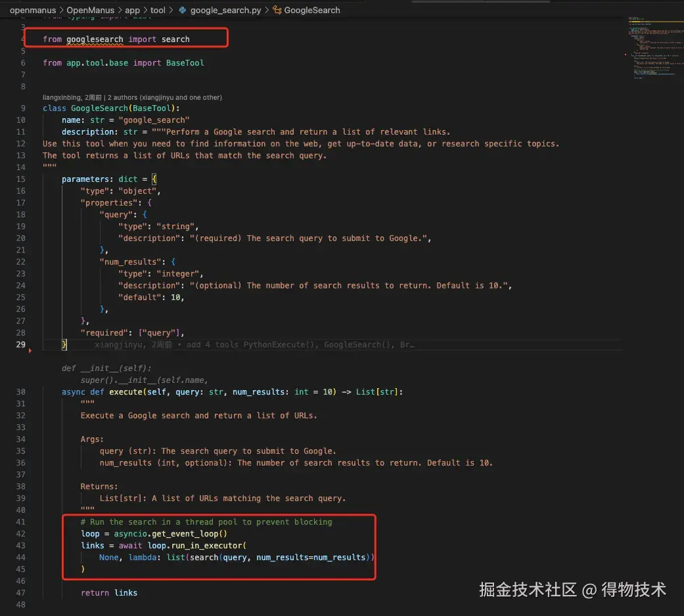The height and width of the screenshot is (616, 684).
Task: Open the 'app' breadcrumb dropdown
Action: point(133,10)
